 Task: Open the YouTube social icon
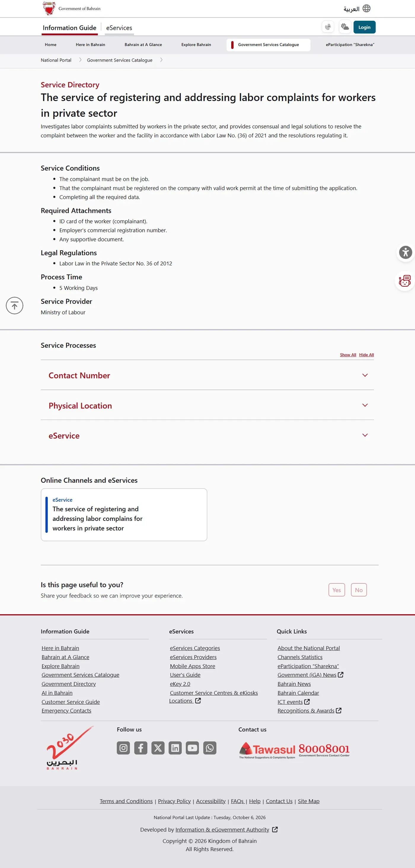pos(192,748)
